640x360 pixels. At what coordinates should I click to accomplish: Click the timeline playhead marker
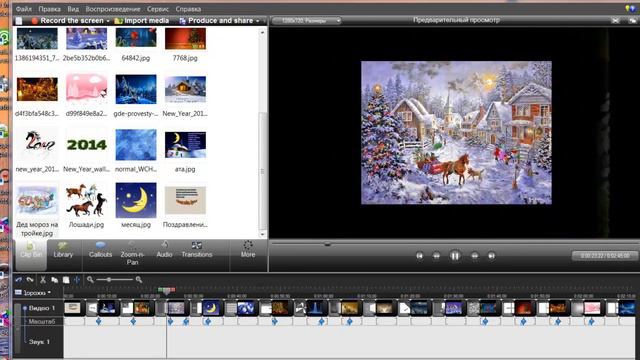(x=167, y=290)
